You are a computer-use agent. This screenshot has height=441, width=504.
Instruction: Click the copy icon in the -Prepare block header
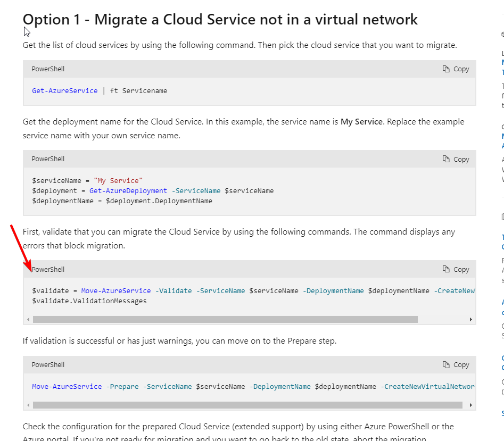tap(446, 364)
